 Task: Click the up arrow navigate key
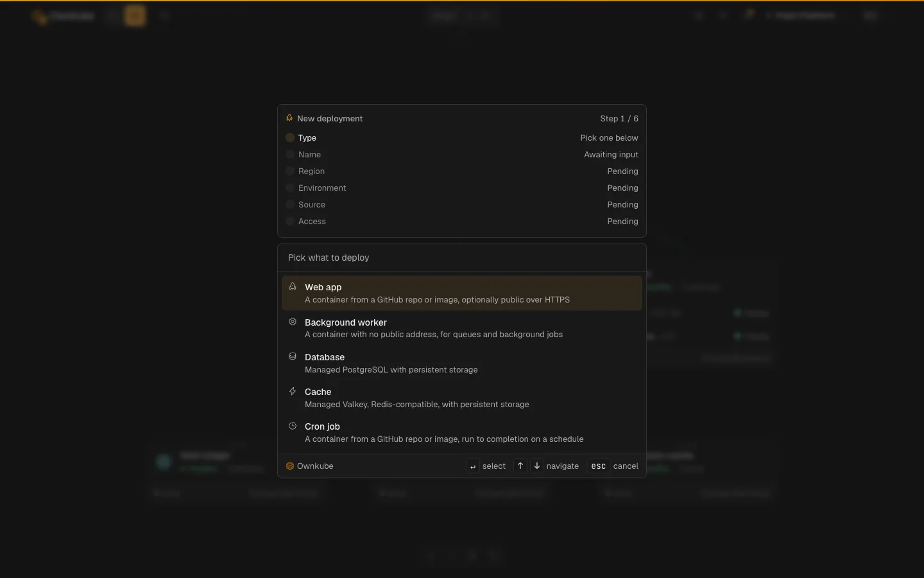click(520, 466)
